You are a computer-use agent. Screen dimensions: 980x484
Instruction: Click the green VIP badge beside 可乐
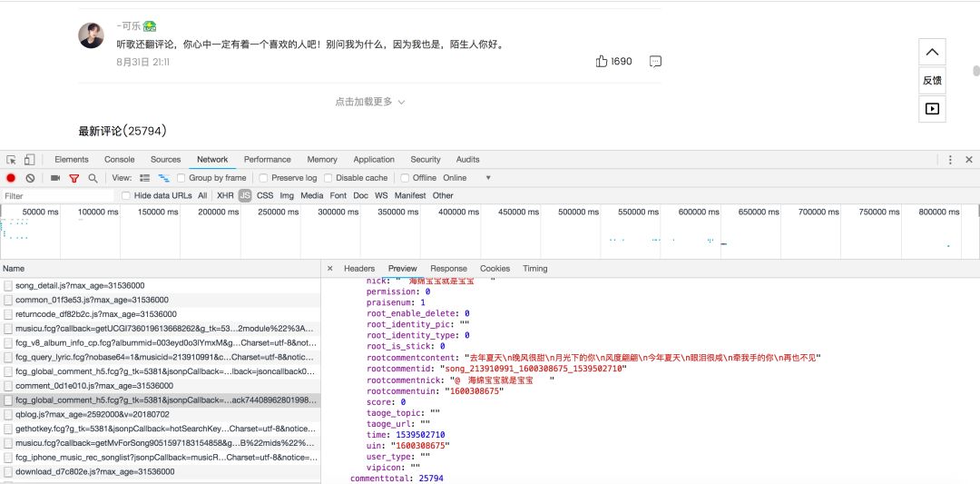click(149, 26)
